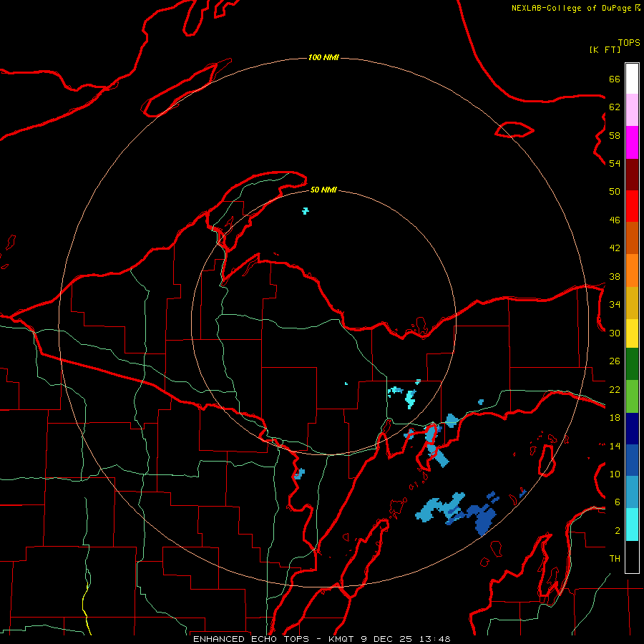
Task: Click the navy swatch between 18 and 14
Action: point(632,429)
